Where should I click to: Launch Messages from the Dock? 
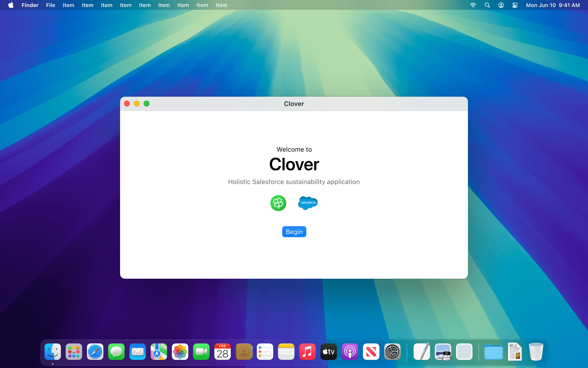116,352
